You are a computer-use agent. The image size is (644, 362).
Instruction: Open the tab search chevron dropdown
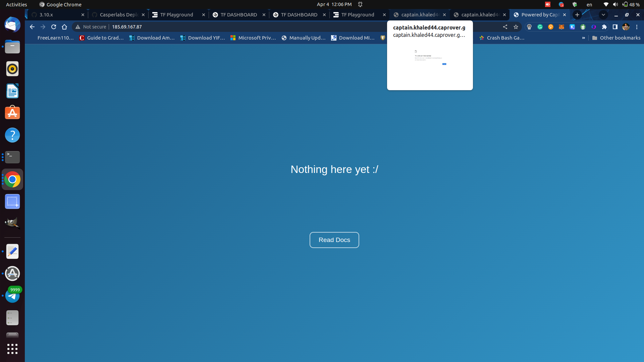click(x=603, y=15)
